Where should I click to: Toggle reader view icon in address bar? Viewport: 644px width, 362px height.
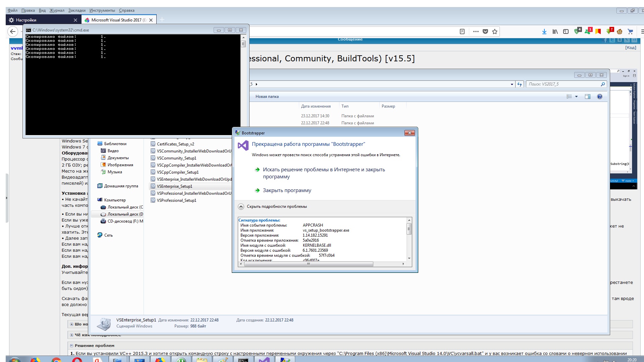click(x=462, y=32)
